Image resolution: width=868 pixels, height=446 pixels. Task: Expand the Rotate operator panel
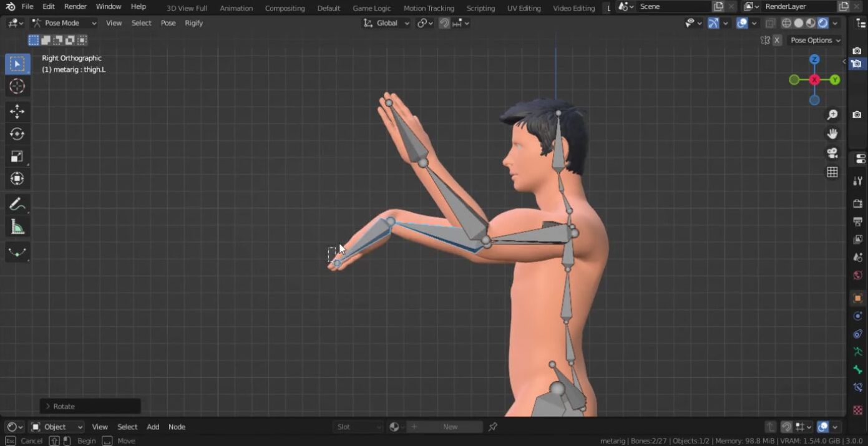pyautogui.click(x=48, y=406)
